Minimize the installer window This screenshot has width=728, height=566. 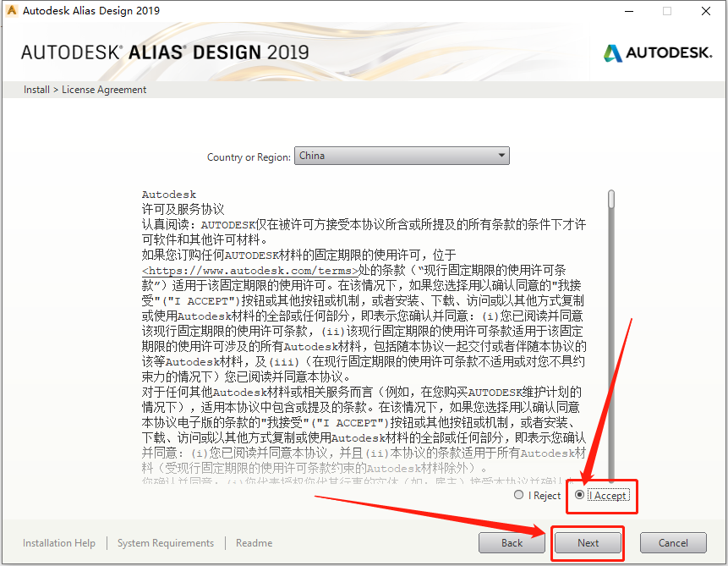point(629,11)
